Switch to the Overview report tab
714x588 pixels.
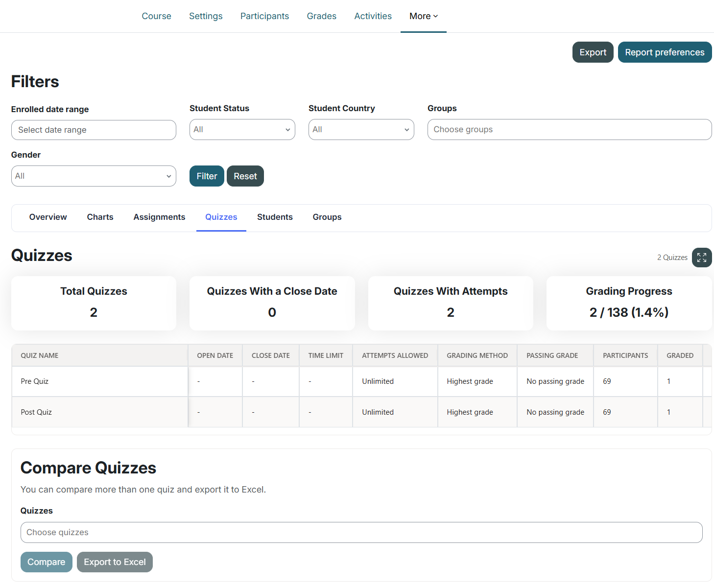(x=48, y=217)
